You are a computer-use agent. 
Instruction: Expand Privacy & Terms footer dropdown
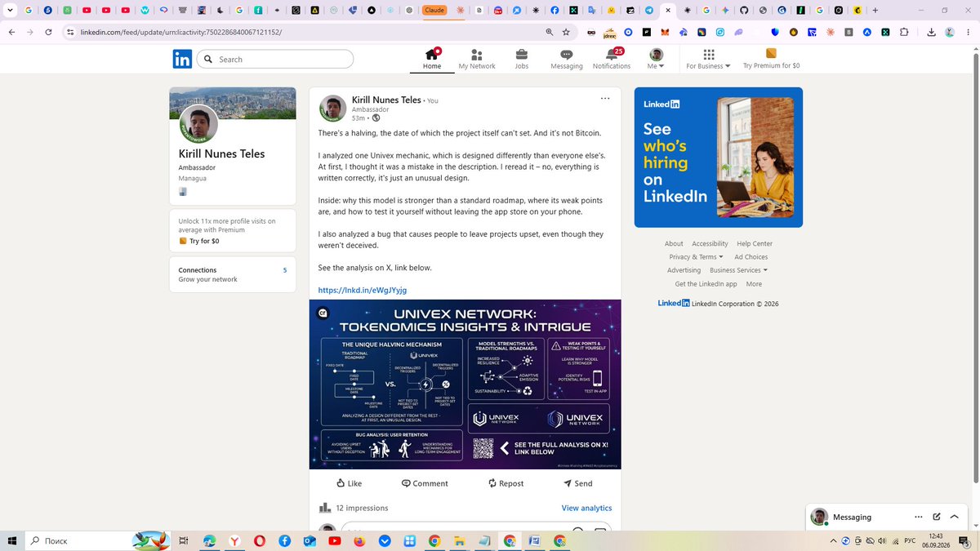click(696, 256)
